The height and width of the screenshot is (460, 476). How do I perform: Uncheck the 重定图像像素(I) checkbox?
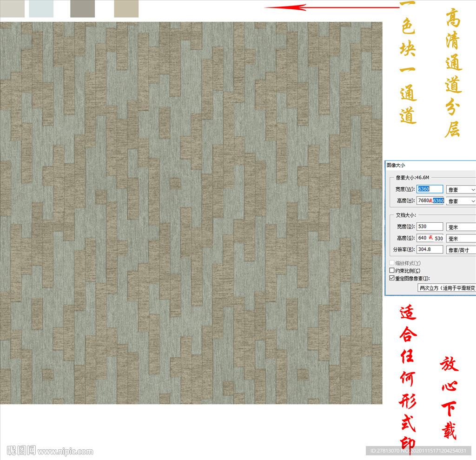click(392, 278)
